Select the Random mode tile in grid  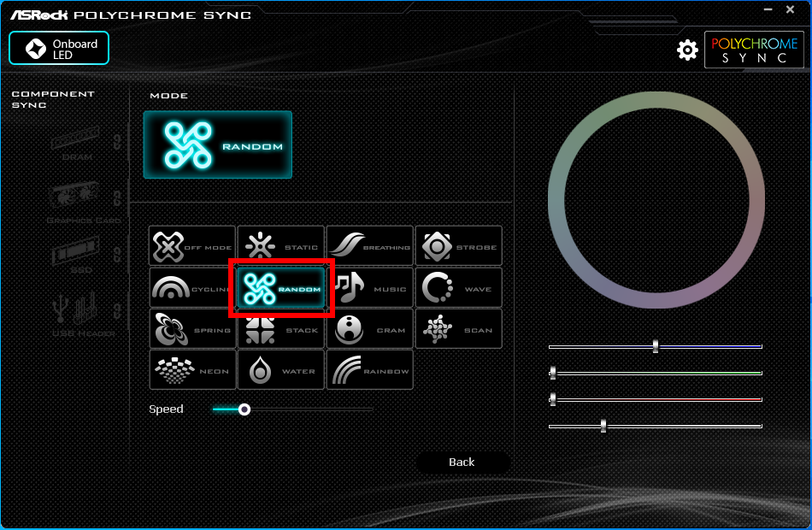point(281,287)
